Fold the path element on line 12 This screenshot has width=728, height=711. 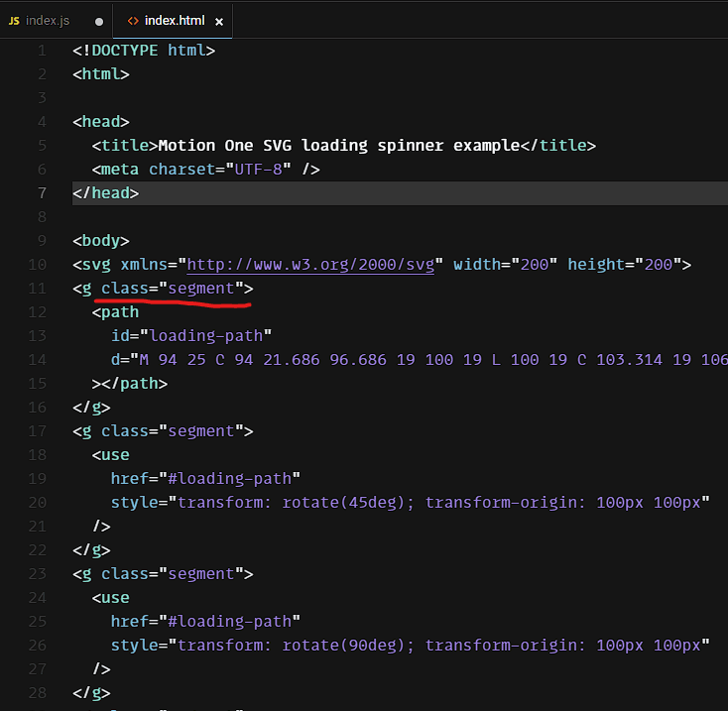61,312
